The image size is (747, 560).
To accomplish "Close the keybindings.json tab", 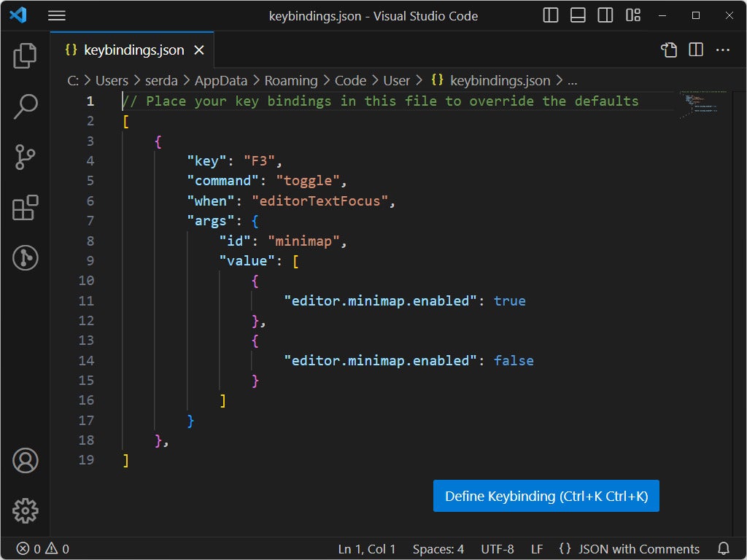I will [x=199, y=50].
